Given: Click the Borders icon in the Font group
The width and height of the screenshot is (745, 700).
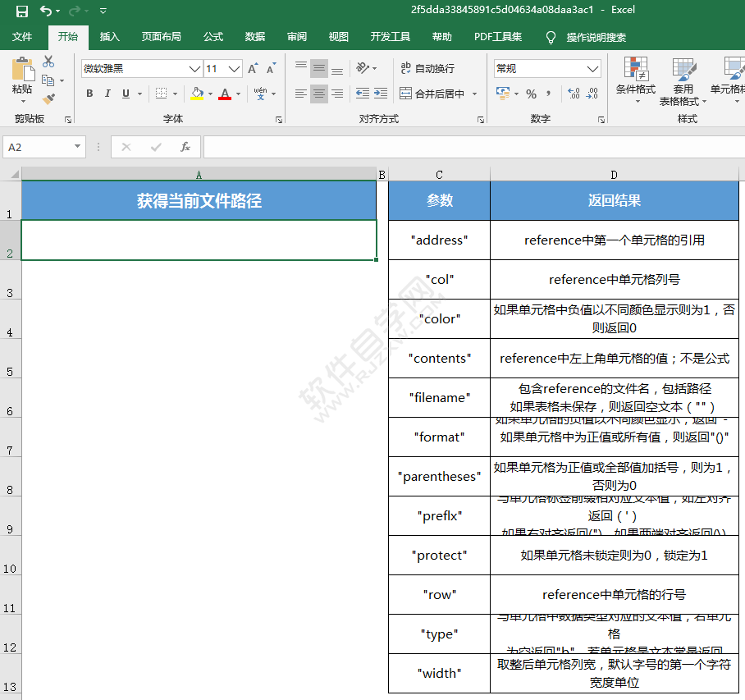Looking at the screenshot, I should 161,93.
